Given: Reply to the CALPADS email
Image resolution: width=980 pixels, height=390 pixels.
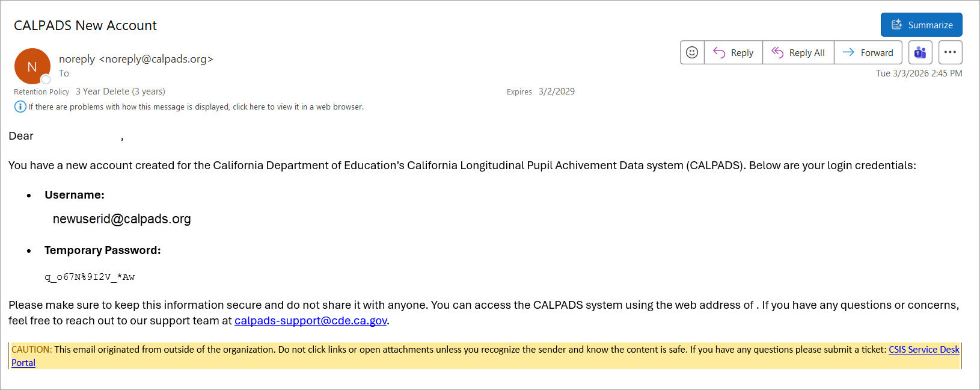Looking at the screenshot, I should point(733,52).
